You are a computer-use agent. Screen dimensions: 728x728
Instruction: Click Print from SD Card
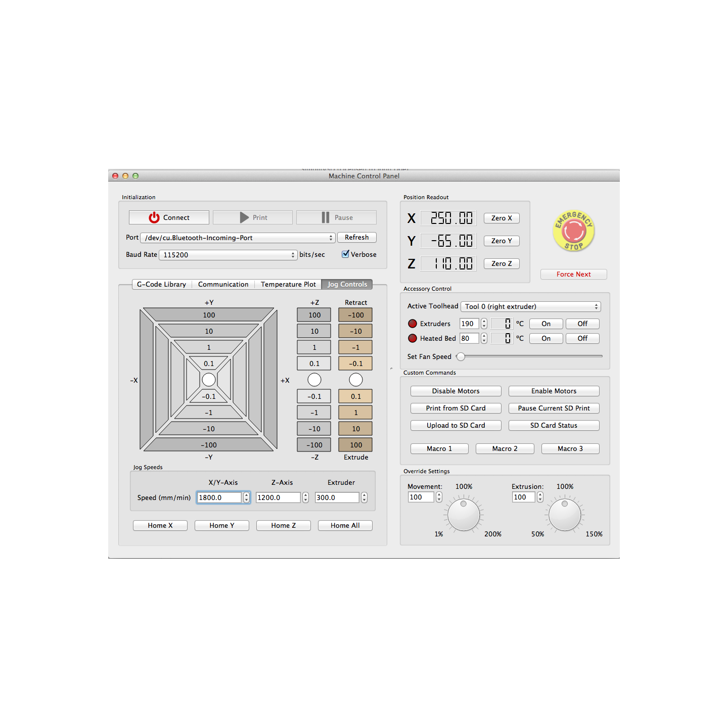(456, 408)
